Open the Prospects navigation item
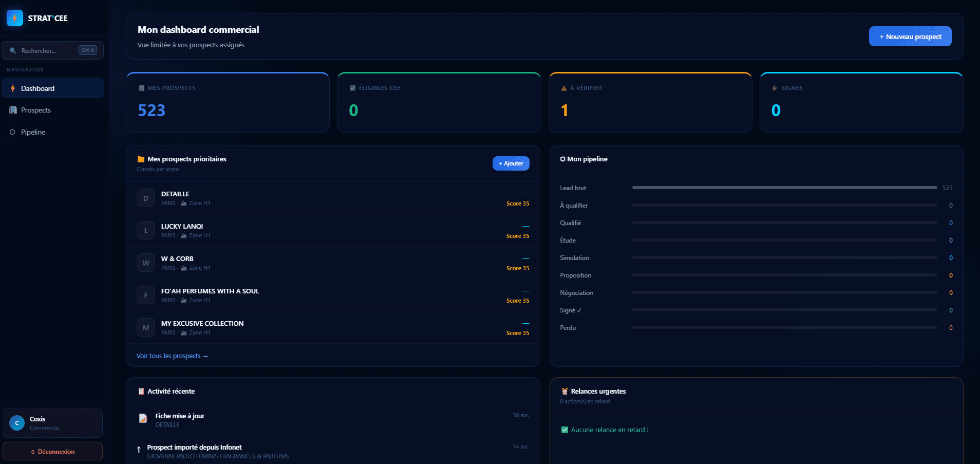 tap(53, 110)
